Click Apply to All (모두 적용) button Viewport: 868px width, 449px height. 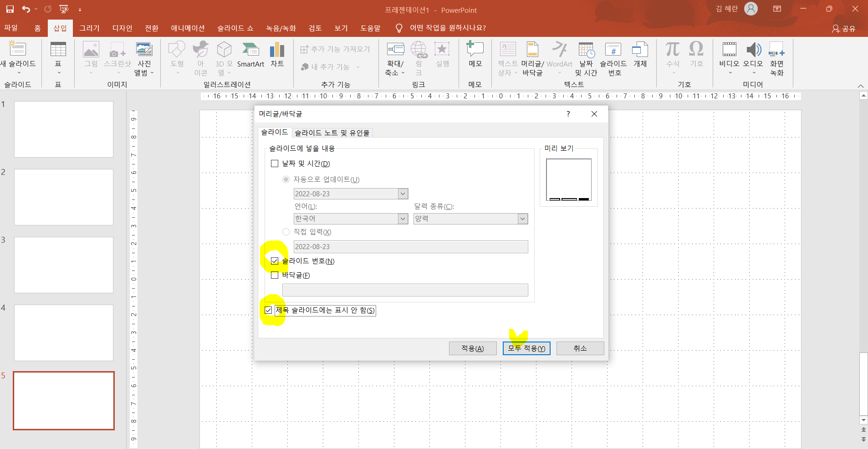click(526, 348)
